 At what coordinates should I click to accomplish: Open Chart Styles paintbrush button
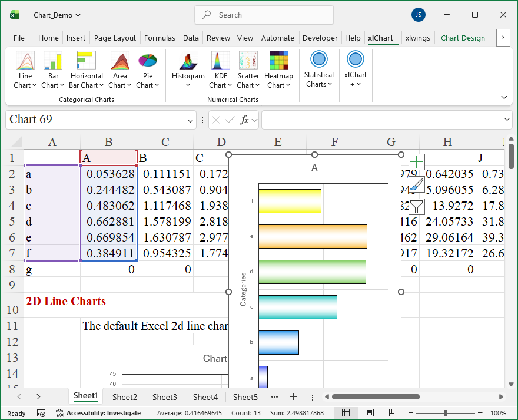pyautogui.click(x=417, y=184)
